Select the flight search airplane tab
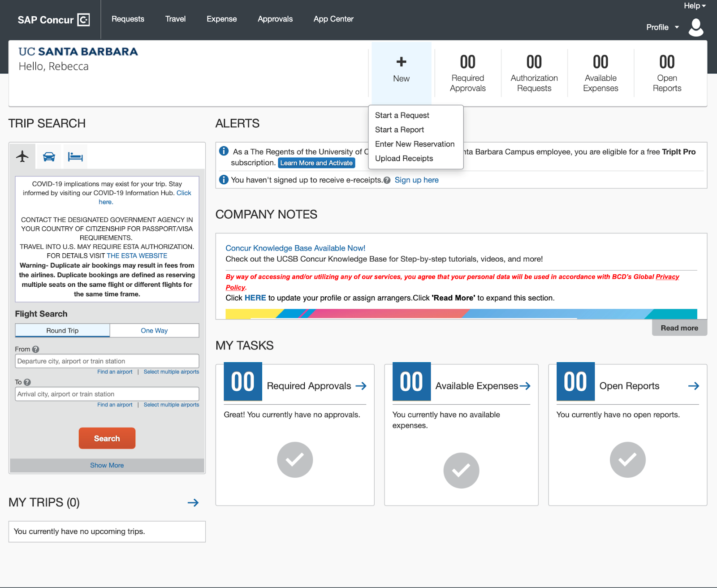Viewport: 717px width, 588px height. pyautogui.click(x=22, y=156)
